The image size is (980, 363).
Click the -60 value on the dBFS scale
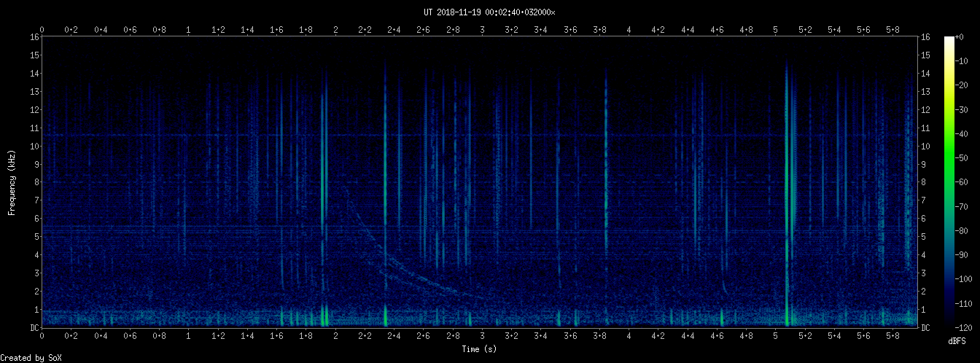[963, 182]
